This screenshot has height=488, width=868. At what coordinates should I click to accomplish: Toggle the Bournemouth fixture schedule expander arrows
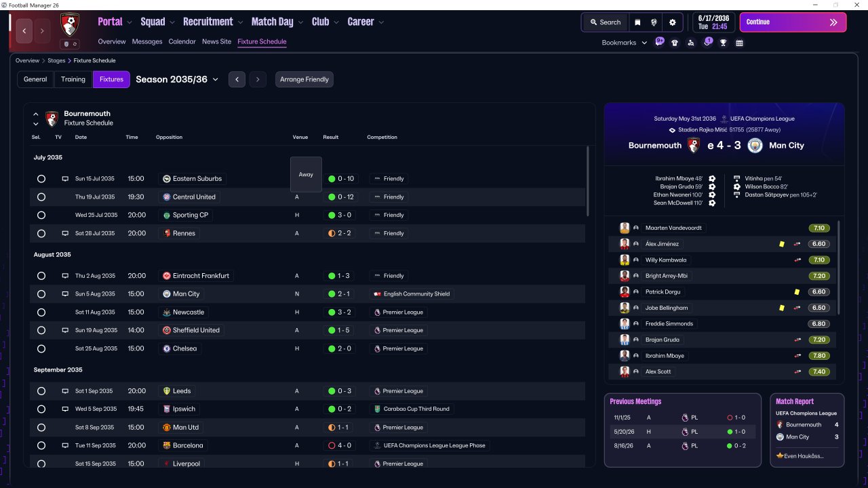click(x=36, y=119)
